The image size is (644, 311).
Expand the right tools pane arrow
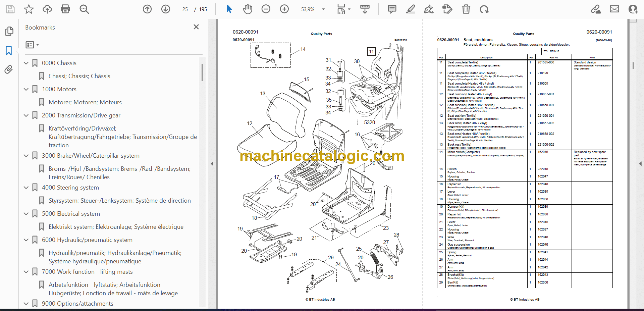640,164
